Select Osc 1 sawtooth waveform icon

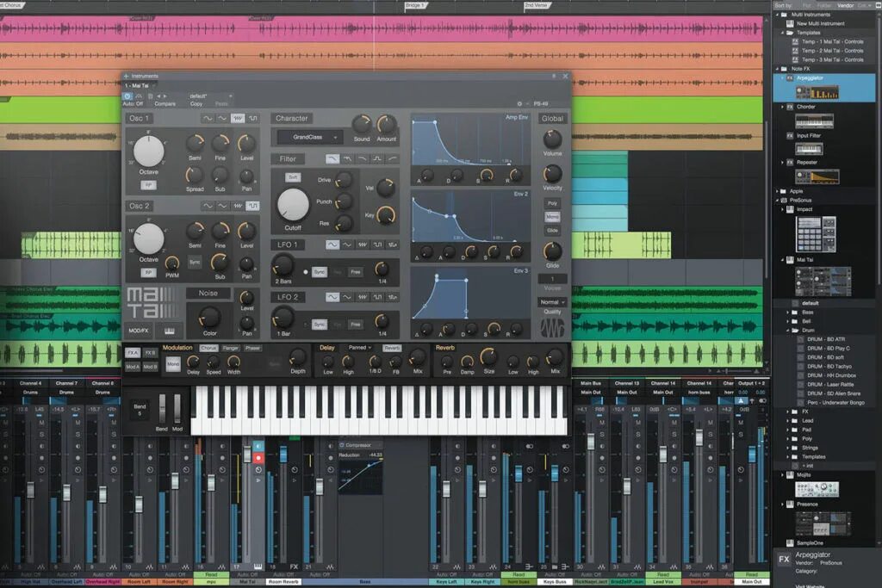(238, 119)
